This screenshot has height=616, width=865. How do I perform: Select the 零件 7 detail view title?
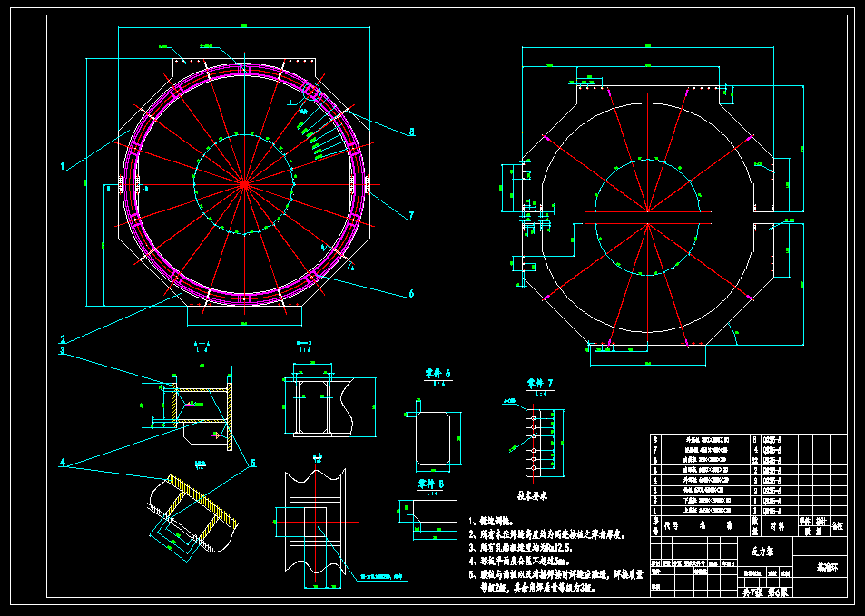[x=539, y=383]
